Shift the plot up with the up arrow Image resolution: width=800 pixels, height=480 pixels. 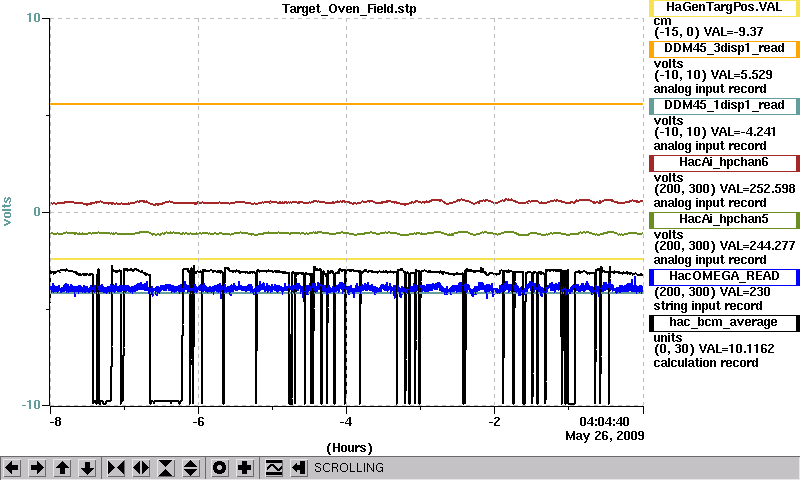[62, 468]
